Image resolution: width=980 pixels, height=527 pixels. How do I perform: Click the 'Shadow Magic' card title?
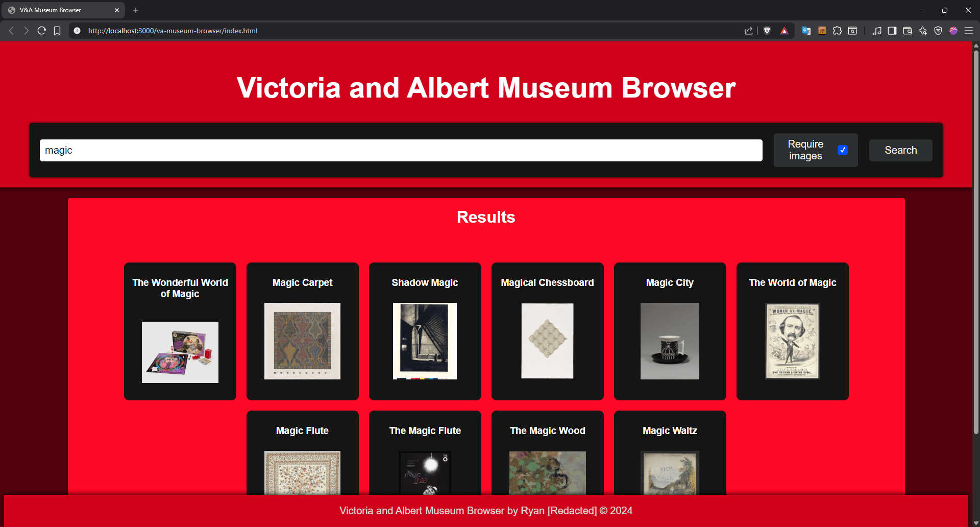click(425, 282)
